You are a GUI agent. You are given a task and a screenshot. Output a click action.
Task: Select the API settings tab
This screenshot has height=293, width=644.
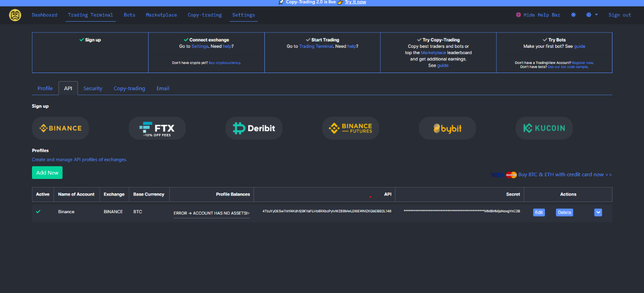(x=68, y=88)
